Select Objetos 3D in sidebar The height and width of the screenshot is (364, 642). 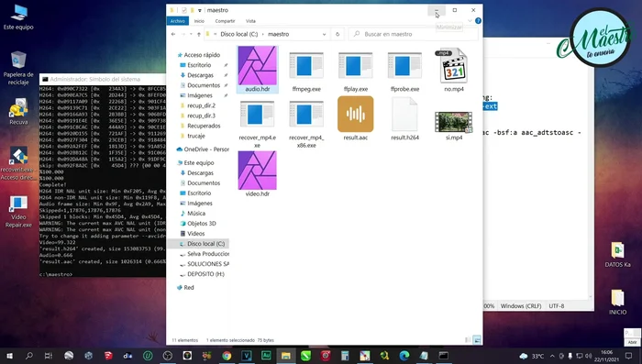[x=201, y=224]
